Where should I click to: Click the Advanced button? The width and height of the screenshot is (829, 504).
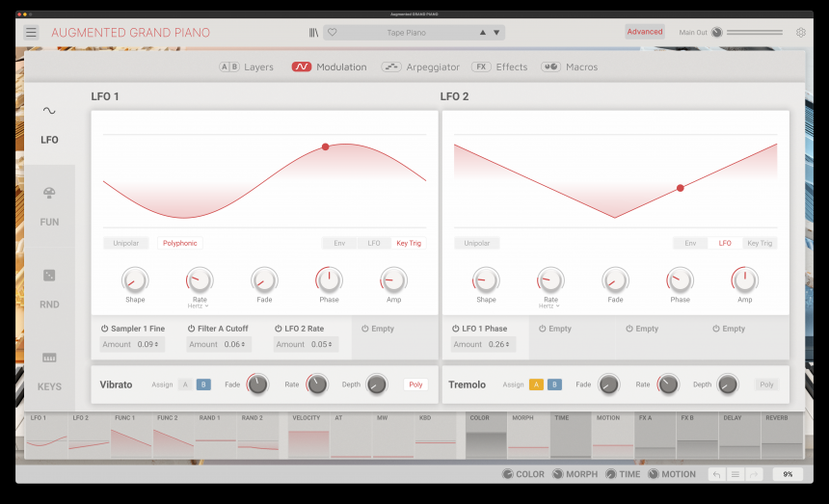[x=645, y=32]
